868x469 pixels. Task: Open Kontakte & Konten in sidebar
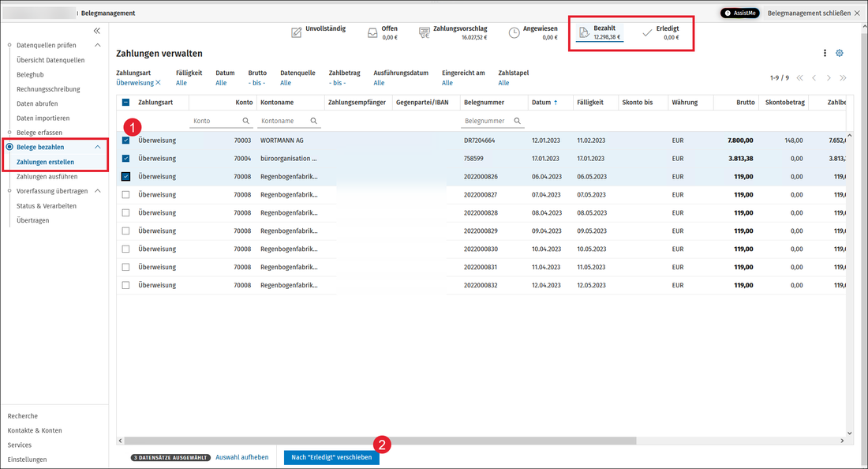(x=35, y=430)
